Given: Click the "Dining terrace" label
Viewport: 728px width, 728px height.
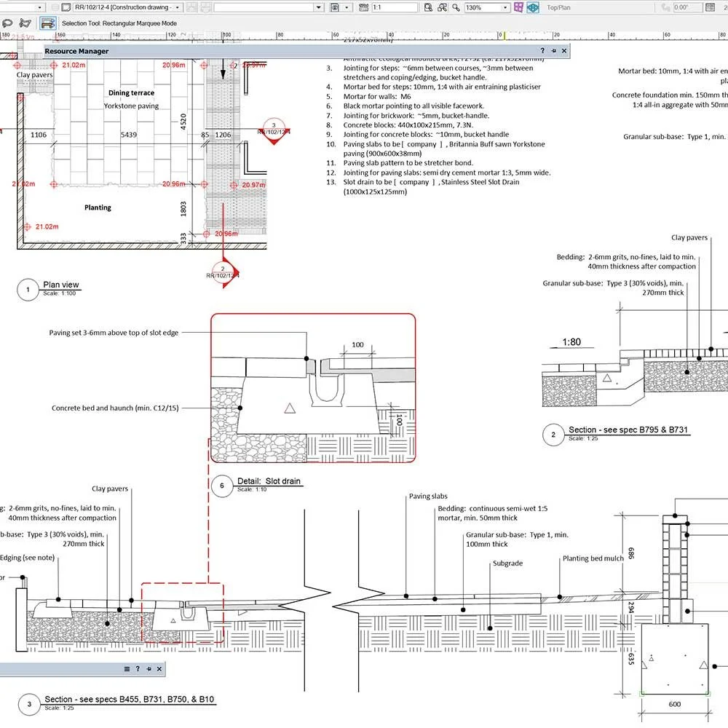Looking at the screenshot, I should tap(131, 92).
